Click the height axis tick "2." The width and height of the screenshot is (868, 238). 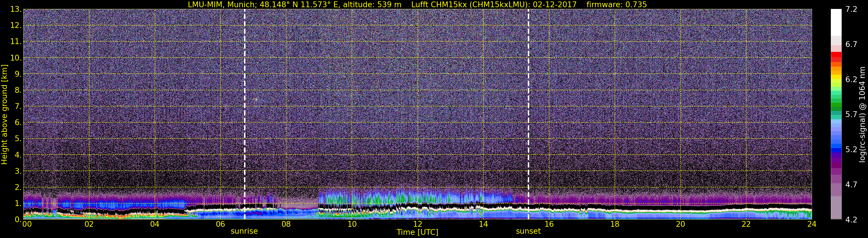18,187
